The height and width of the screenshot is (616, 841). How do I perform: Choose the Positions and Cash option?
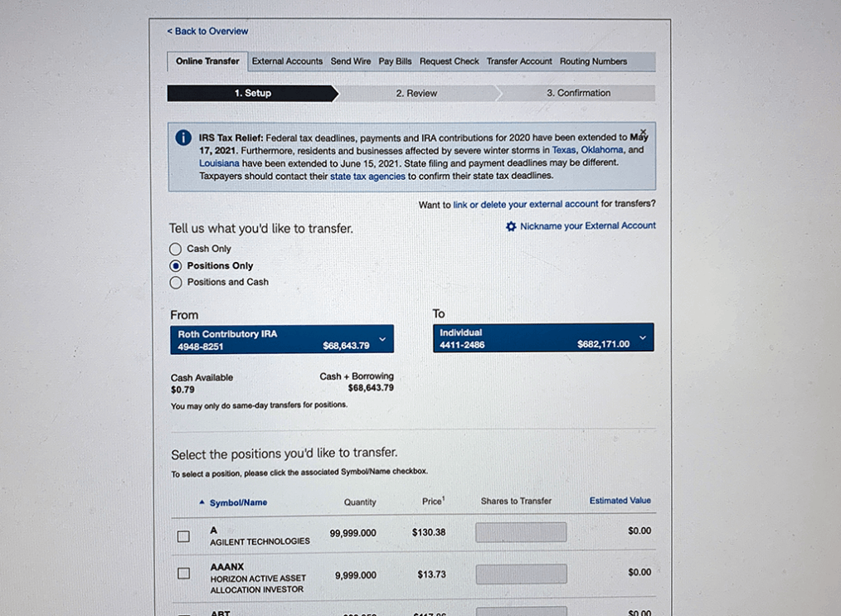click(x=176, y=283)
